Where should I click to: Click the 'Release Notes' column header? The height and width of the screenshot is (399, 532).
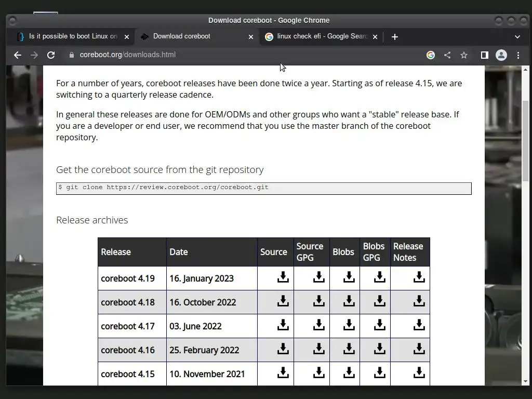click(x=410, y=252)
